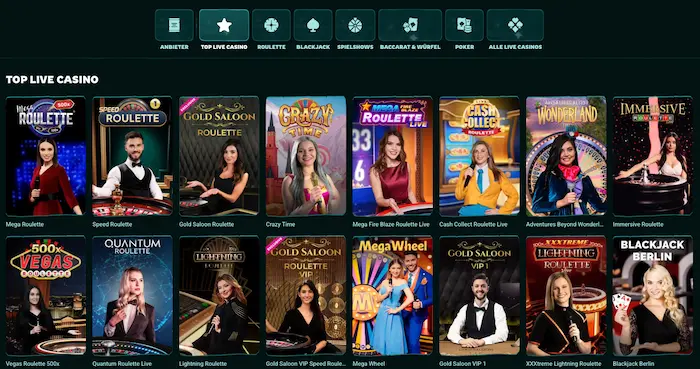Image resolution: width=700 pixels, height=369 pixels.
Task: Open the Speed Roulette game thumbnail
Action: [132, 156]
